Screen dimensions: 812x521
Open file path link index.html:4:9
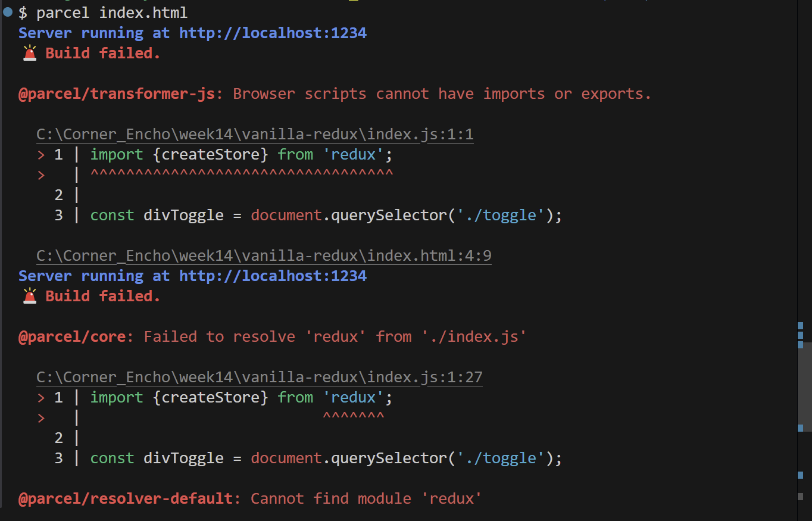click(x=264, y=256)
